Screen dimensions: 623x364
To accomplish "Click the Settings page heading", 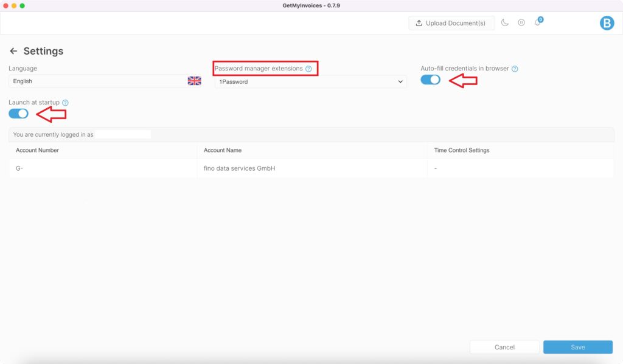I will 43,51.
